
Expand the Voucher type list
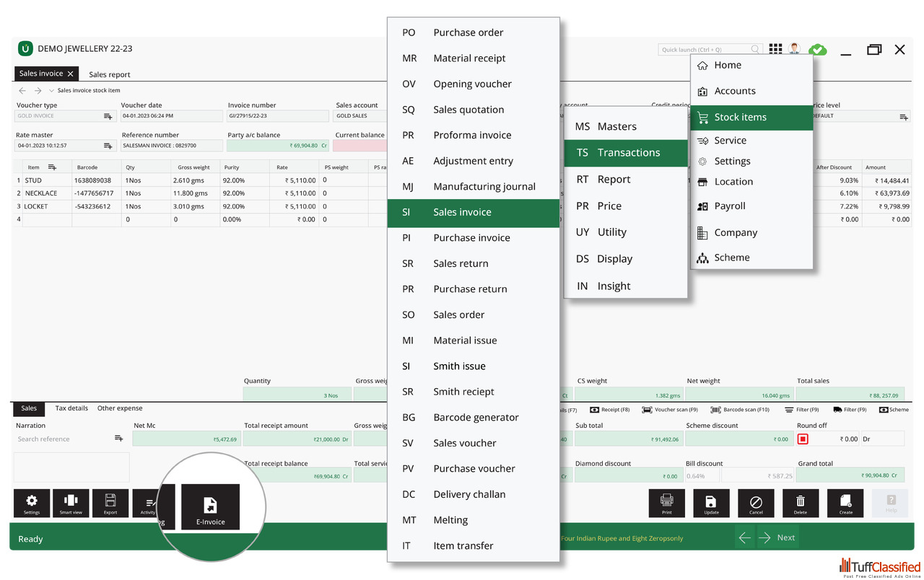point(108,116)
